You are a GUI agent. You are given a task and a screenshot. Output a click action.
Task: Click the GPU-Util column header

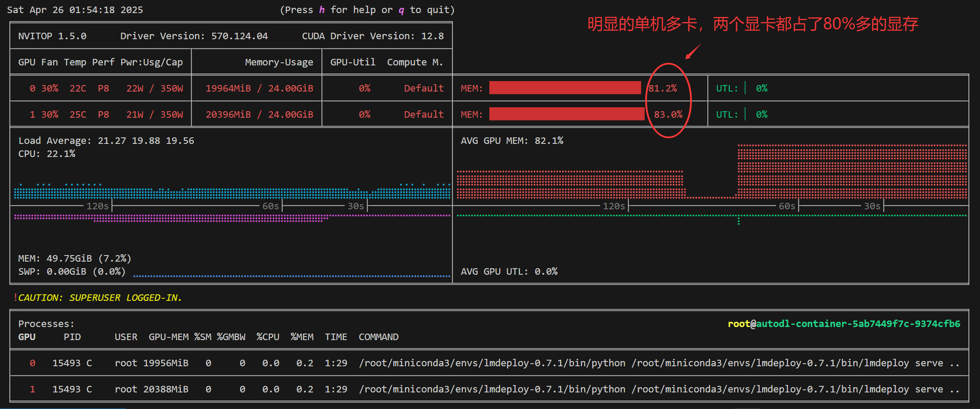click(x=353, y=62)
